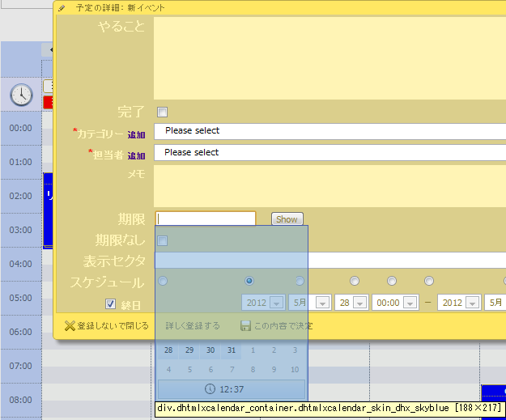Screen dimensions: 506x420
Task: Click 登録しないで閉じる to close without saving
Action: (107, 326)
